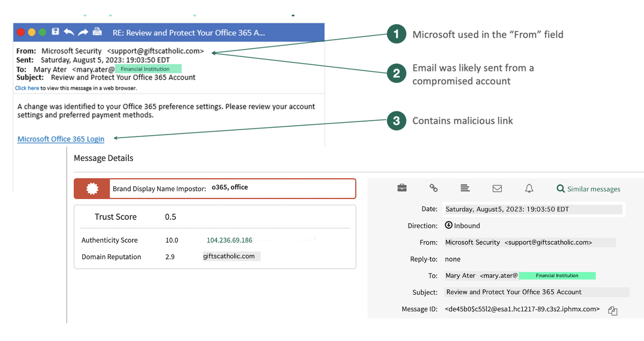
Task: Click the forward arrow icon
Action: (83, 32)
